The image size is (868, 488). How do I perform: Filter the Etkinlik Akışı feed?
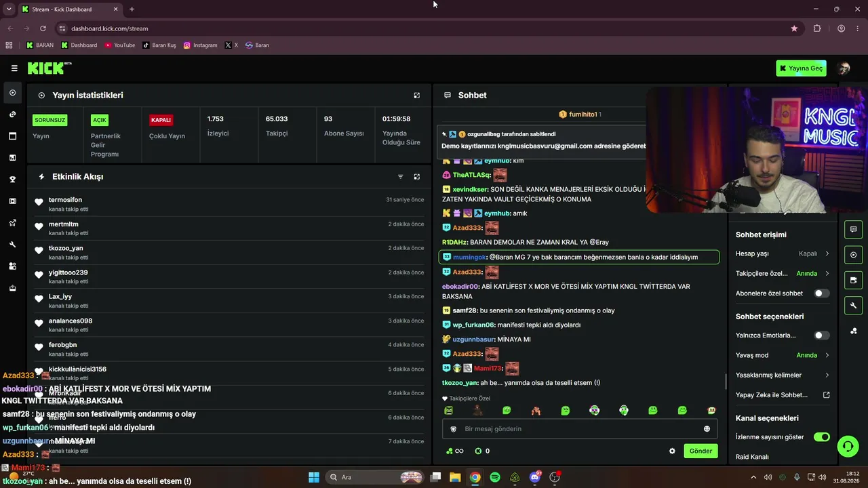[x=400, y=177]
